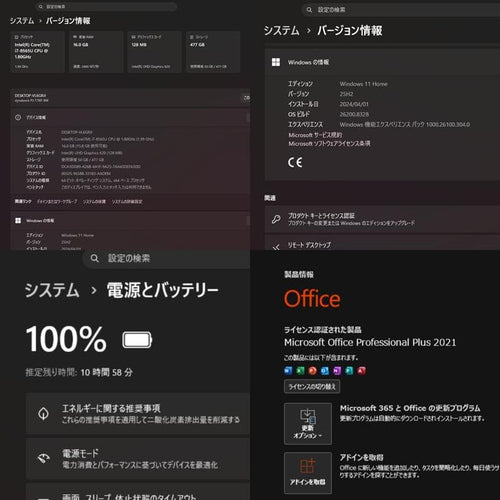The image size is (500, 500).
Task: Click the orange PowerPoint icon
Action: click(312, 371)
